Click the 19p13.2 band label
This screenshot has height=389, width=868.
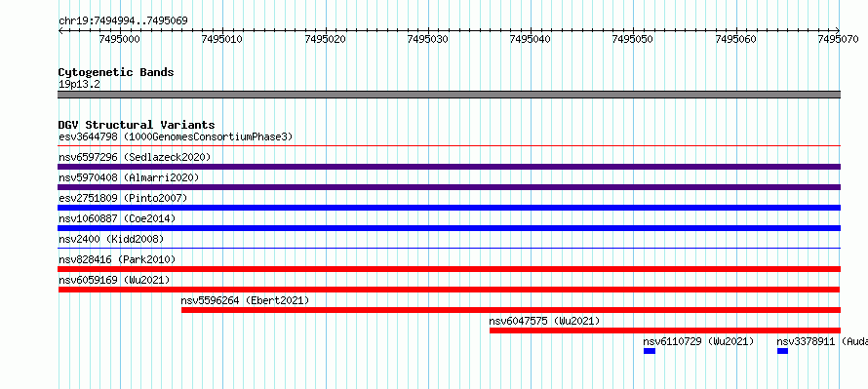click(x=79, y=84)
